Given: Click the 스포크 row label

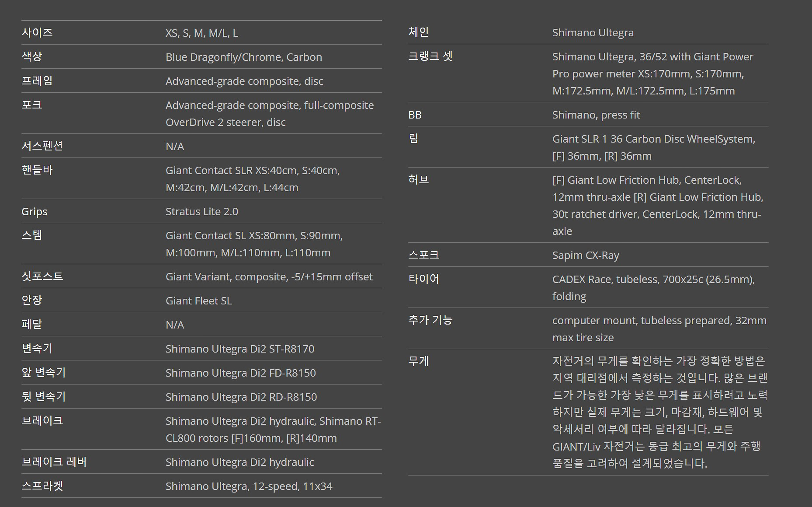Looking at the screenshot, I should [x=424, y=255].
